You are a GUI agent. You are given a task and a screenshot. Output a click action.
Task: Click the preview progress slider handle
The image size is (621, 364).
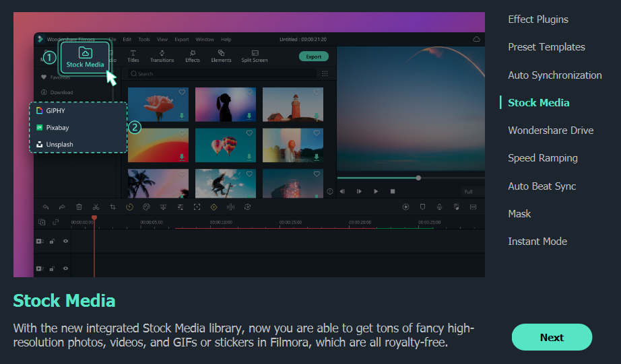(x=418, y=178)
